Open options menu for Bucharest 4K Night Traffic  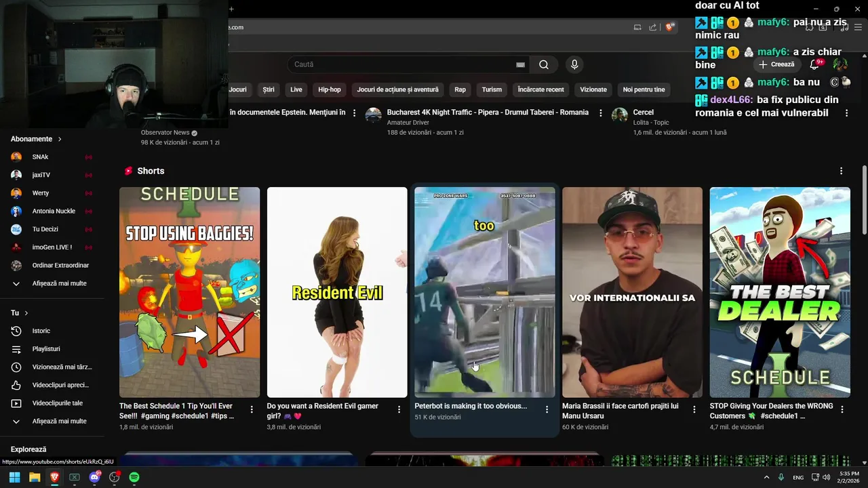coord(600,113)
